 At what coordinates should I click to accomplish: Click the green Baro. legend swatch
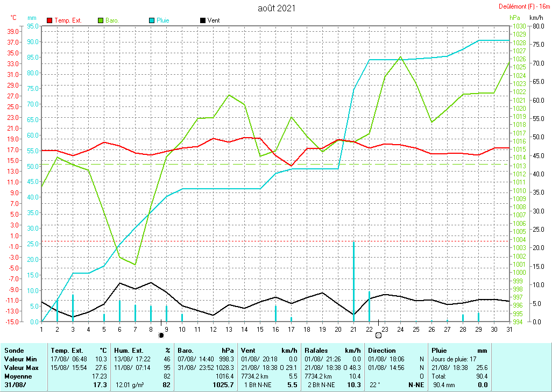click(x=101, y=20)
